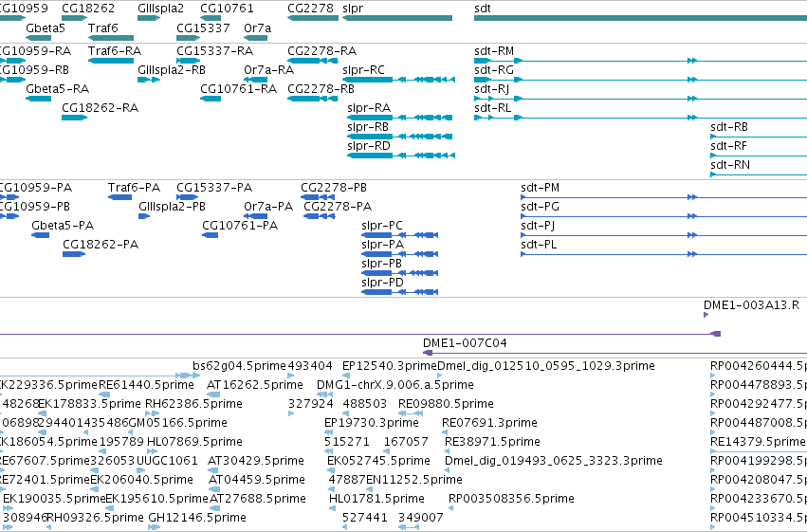Open protein Gbeta5-PA
This screenshot has width=807, height=532.
(x=63, y=226)
